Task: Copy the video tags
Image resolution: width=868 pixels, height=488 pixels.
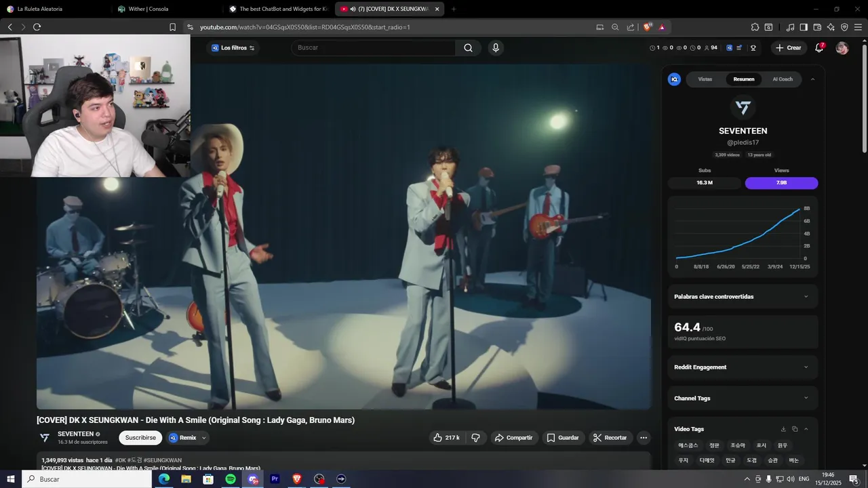Action: [795, 429]
